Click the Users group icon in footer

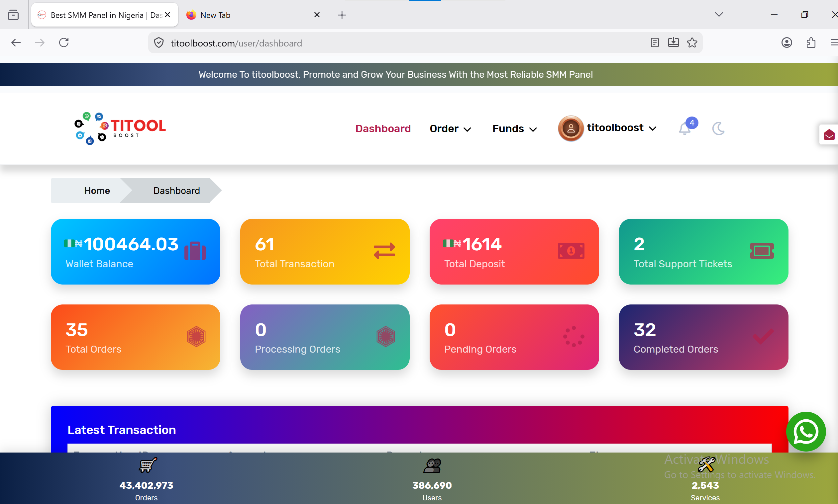(x=432, y=465)
